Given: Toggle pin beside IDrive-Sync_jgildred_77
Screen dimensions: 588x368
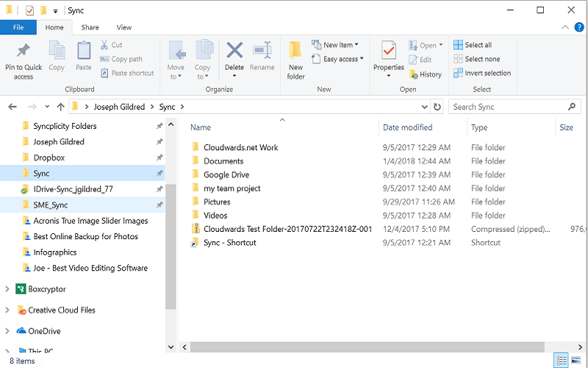Looking at the screenshot, I should [159, 189].
